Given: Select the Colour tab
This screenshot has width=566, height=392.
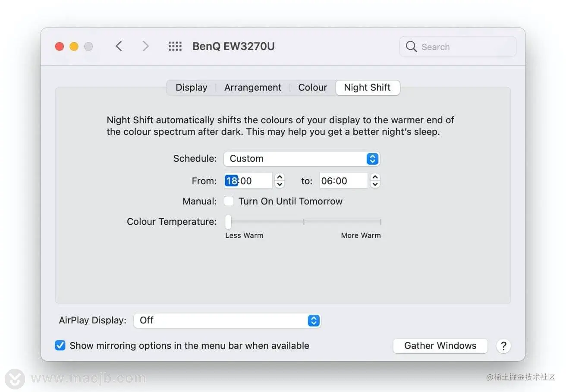Looking at the screenshot, I should coord(312,88).
